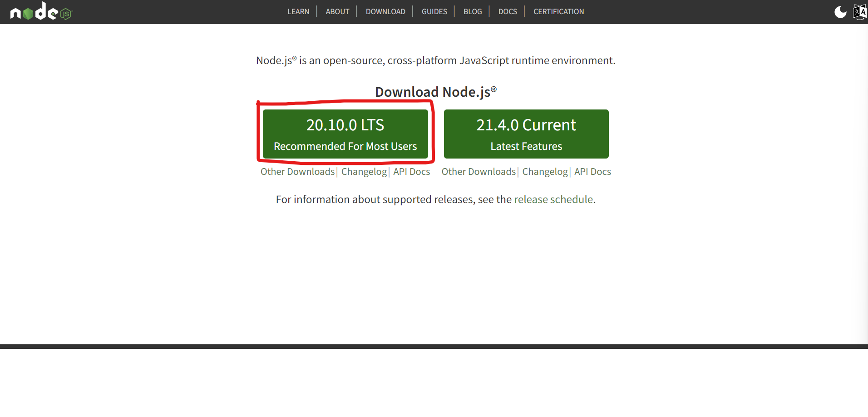Download the 21.4.0 Current version
The image size is (868, 417).
[x=526, y=134]
